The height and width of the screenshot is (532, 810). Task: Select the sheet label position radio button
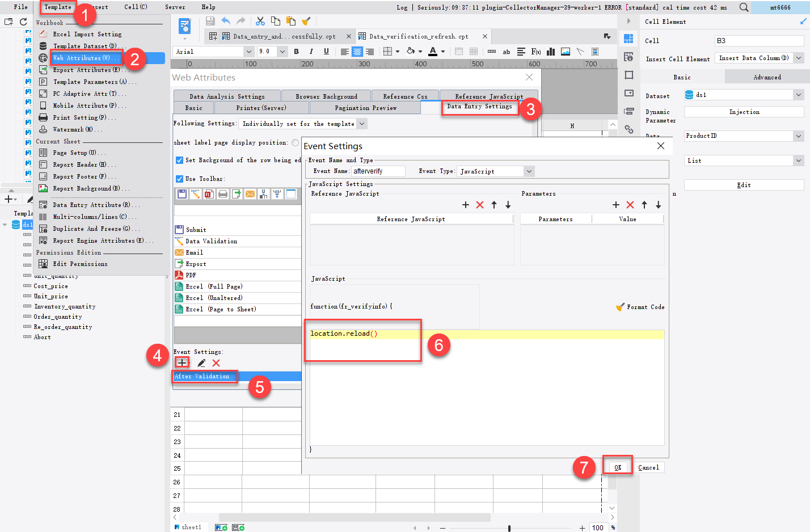(x=295, y=142)
